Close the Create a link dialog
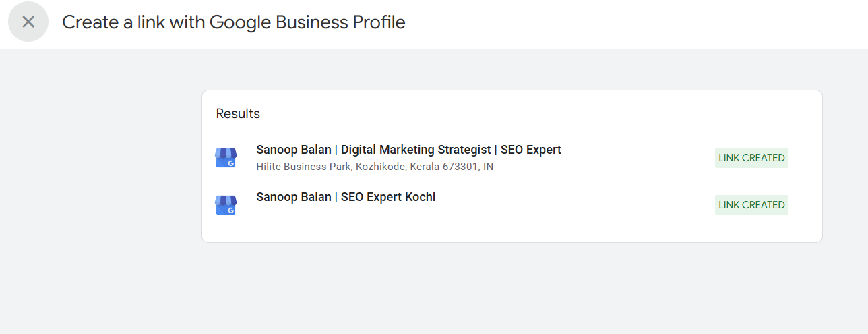The image size is (868, 334). pos(28,22)
